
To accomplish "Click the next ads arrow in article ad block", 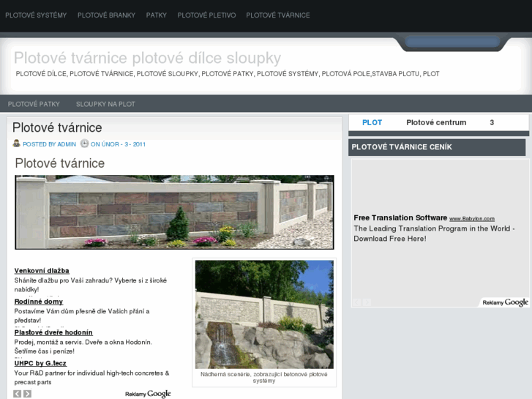I will [x=28, y=394].
